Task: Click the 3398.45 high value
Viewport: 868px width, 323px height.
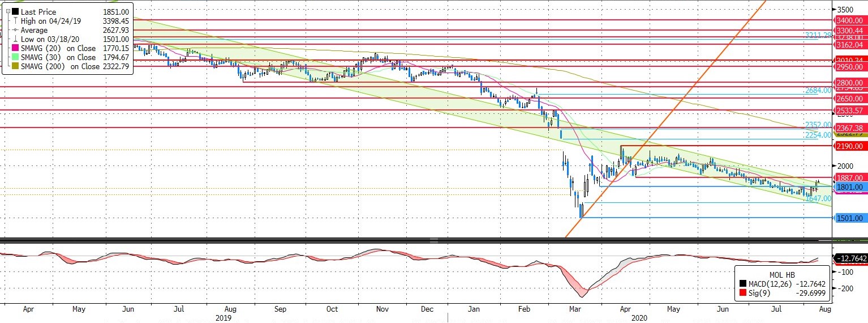Action: tap(117, 20)
